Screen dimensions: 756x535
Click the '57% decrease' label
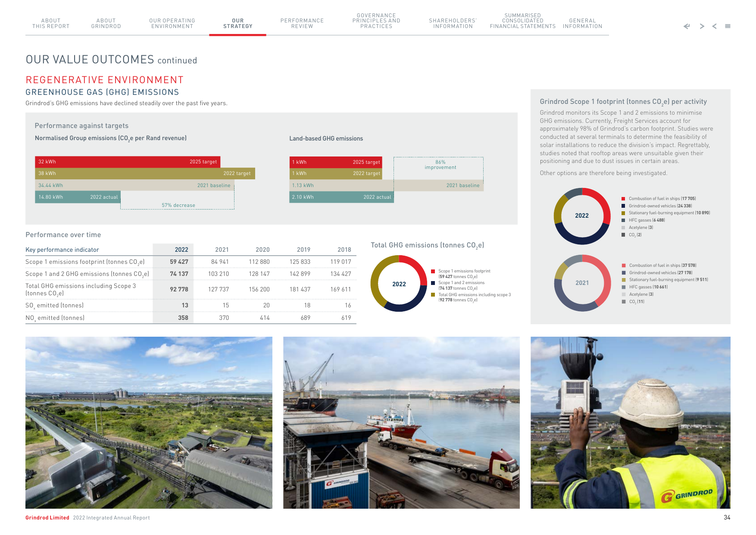(178, 205)
